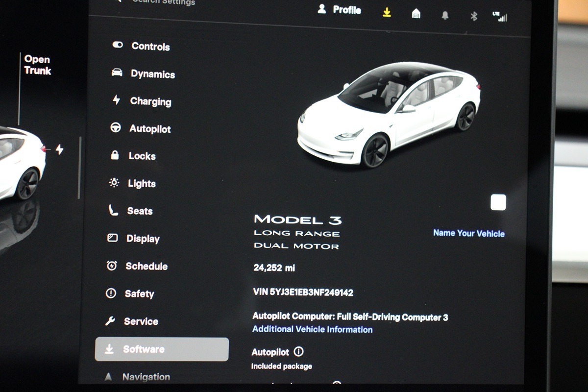Image resolution: width=588 pixels, height=392 pixels.
Task: Click the white color swatch square
Action: click(x=498, y=202)
